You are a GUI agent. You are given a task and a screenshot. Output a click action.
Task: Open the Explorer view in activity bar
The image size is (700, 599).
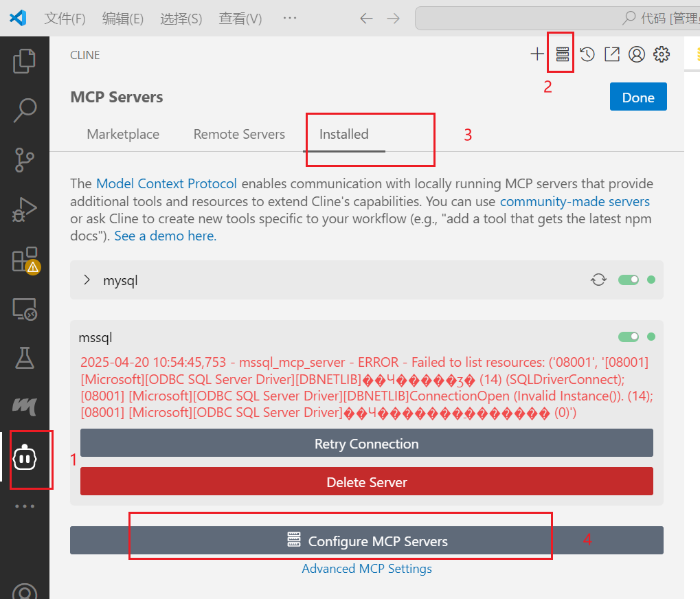24,60
